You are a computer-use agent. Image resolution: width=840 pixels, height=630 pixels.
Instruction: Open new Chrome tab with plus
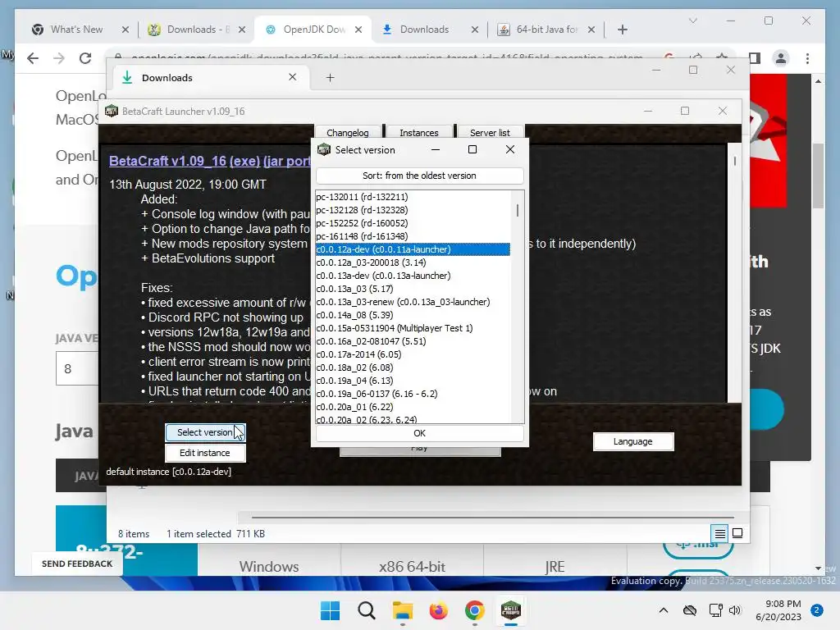[622, 30]
